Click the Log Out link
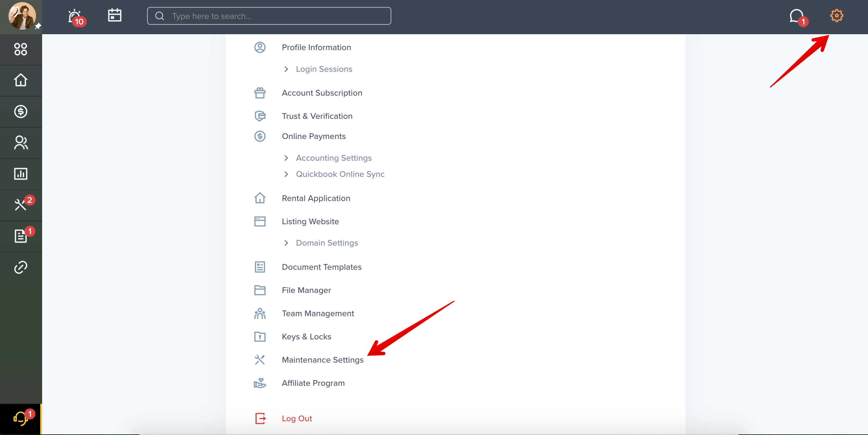The width and height of the screenshot is (868, 435). (297, 419)
